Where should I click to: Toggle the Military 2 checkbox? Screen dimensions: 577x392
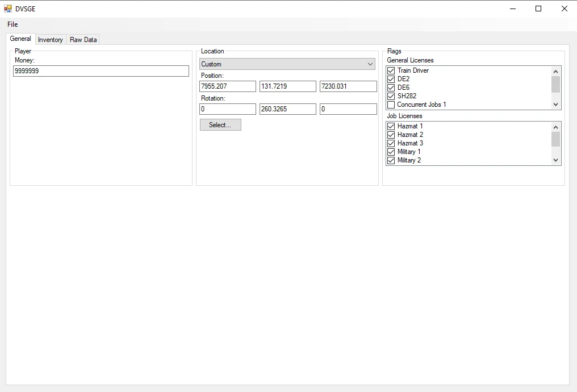(391, 160)
